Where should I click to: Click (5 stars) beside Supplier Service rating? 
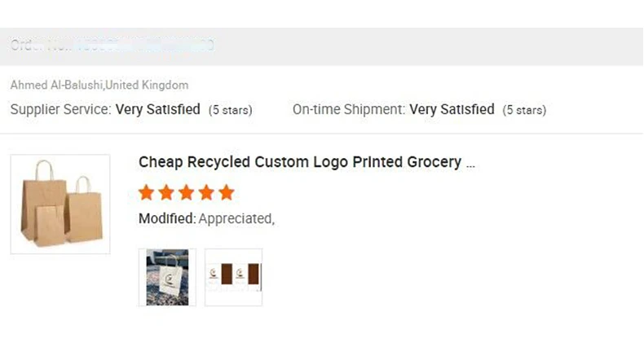click(230, 110)
